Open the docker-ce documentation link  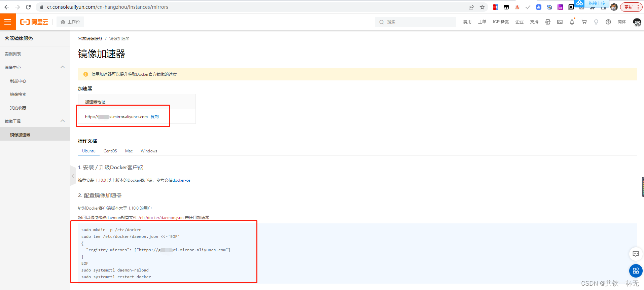181,180
